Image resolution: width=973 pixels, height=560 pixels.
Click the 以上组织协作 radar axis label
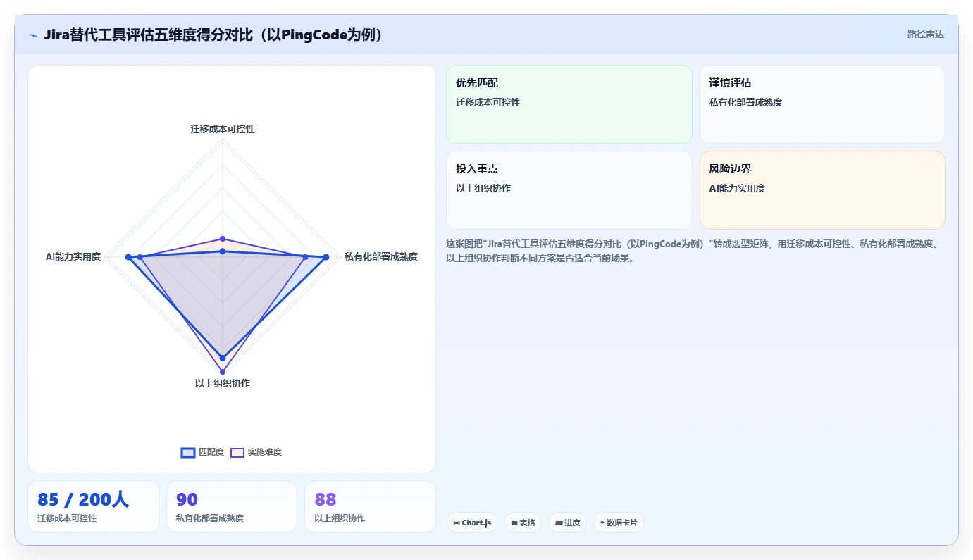point(223,383)
